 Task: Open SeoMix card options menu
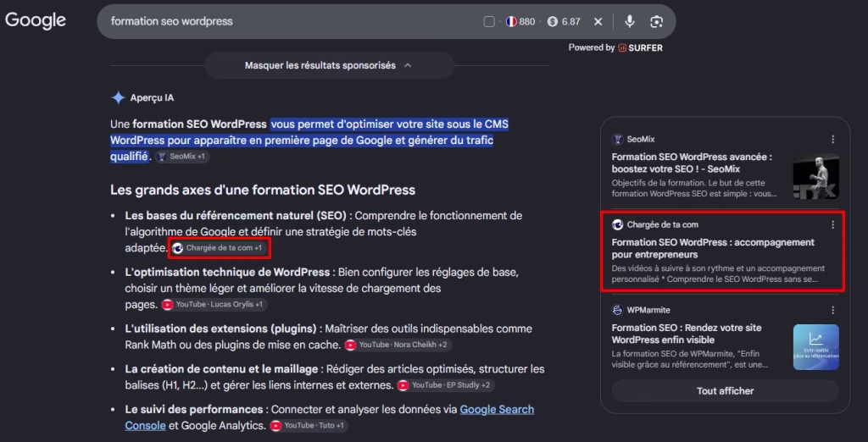tap(832, 140)
